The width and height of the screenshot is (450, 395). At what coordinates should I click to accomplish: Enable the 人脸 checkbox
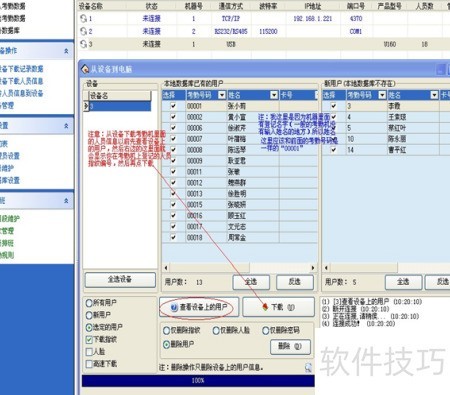click(x=89, y=352)
